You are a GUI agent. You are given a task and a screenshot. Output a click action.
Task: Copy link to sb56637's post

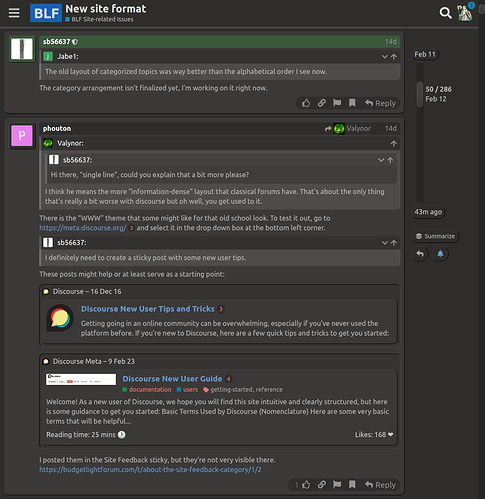(x=321, y=103)
